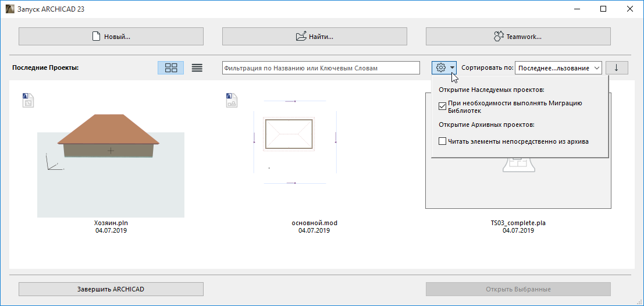Click Завершить ARCHICAD button
644x306 pixels.
tap(111, 289)
